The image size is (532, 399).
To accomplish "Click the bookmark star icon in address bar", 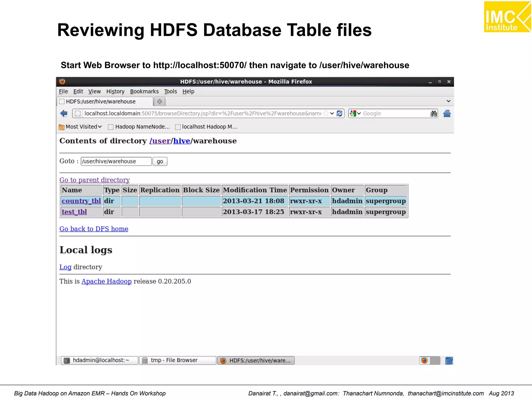I will click(x=326, y=114).
